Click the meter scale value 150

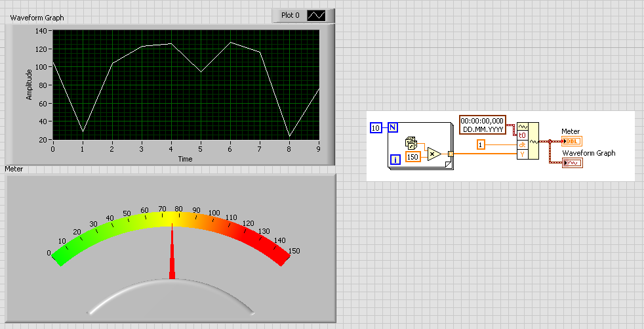coord(294,251)
